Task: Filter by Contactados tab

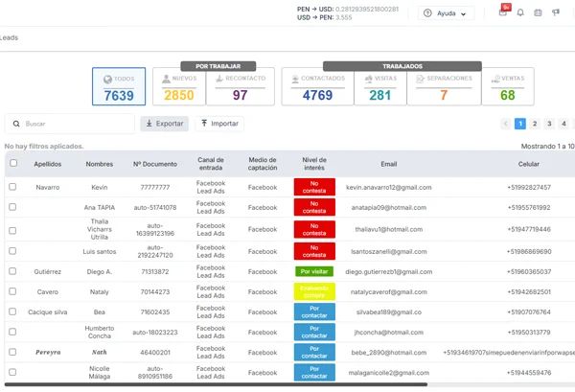Action: coord(317,87)
